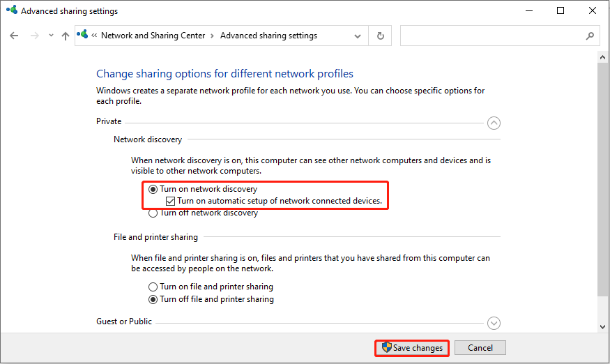The height and width of the screenshot is (364, 610).
Task: Click the Save changes button
Action: (413, 348)
